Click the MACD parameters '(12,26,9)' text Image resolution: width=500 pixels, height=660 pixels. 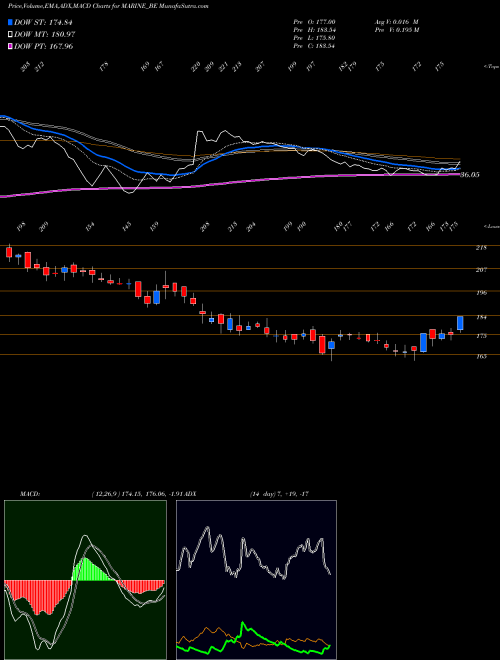point(106,494)
